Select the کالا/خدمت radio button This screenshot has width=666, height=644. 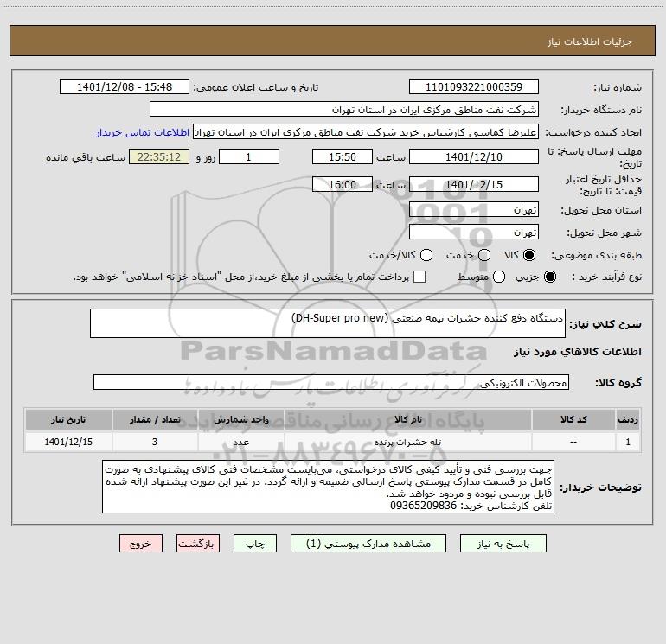pos(426,255)
